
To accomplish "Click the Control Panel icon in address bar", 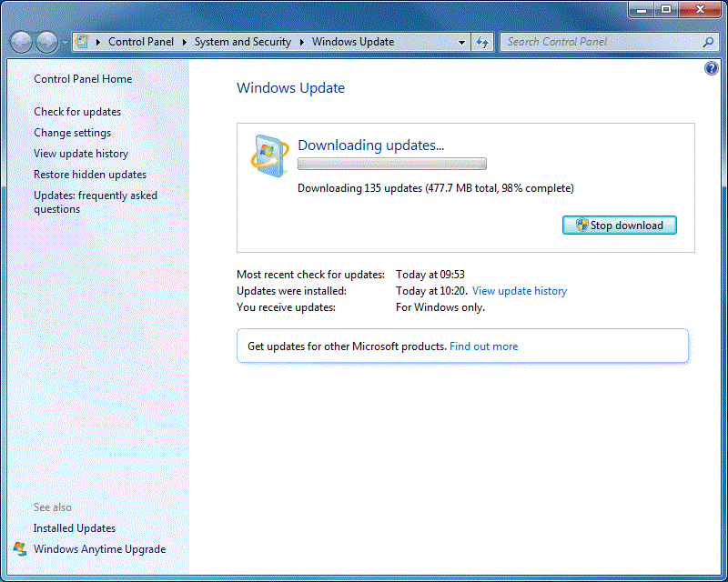I will 82,41.
